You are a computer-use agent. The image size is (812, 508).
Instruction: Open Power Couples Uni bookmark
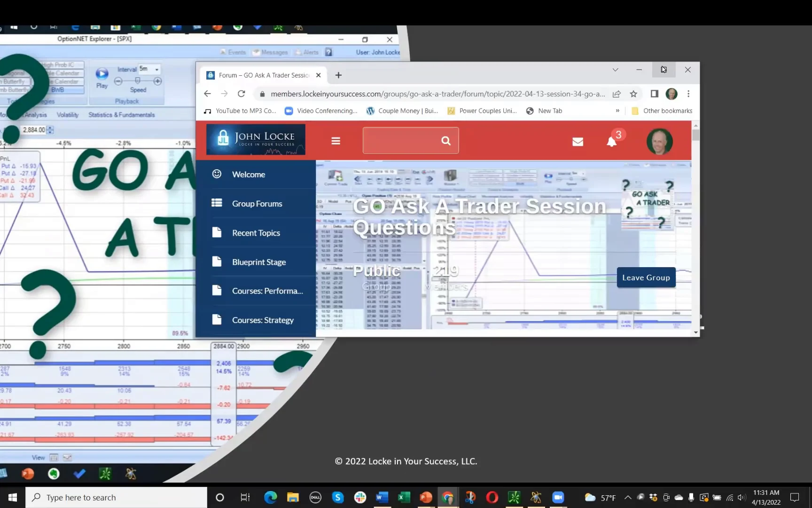[x=482, y=111]
